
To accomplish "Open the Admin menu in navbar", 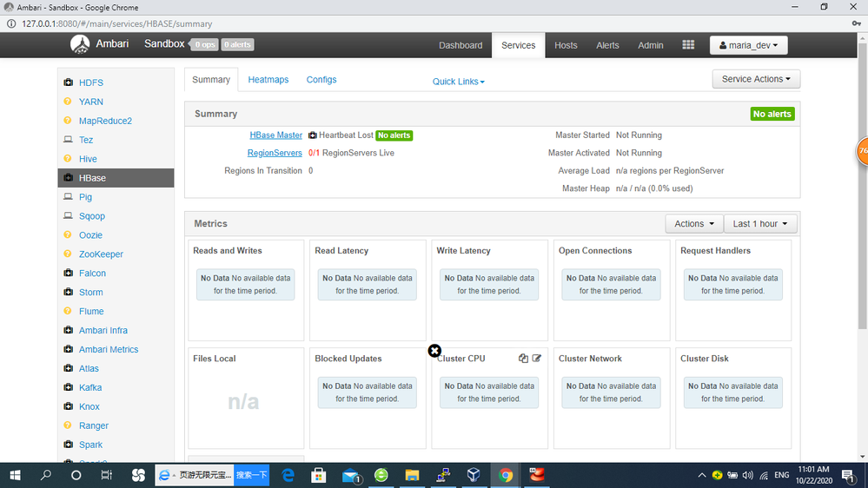I will pyautogui.click(x=651, y=45).
